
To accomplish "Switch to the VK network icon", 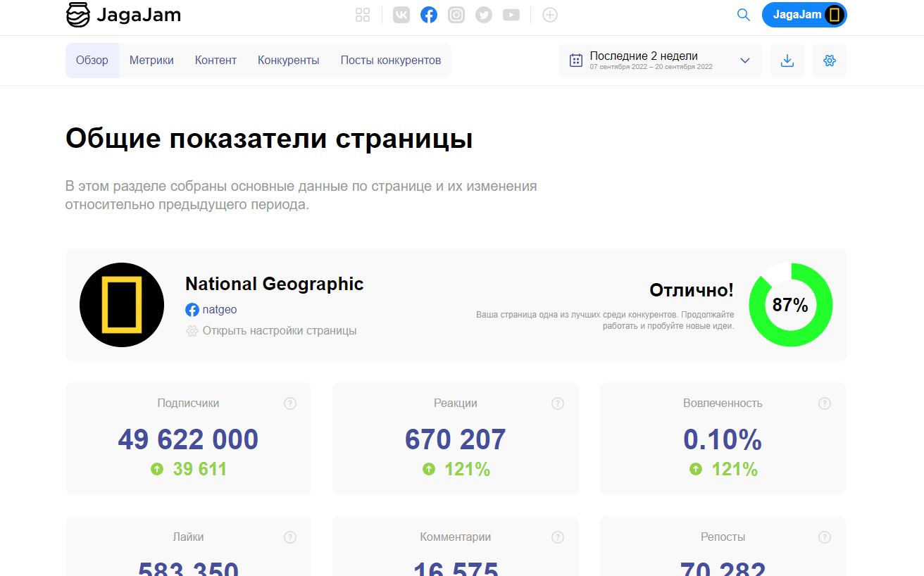I will [401, 15].
